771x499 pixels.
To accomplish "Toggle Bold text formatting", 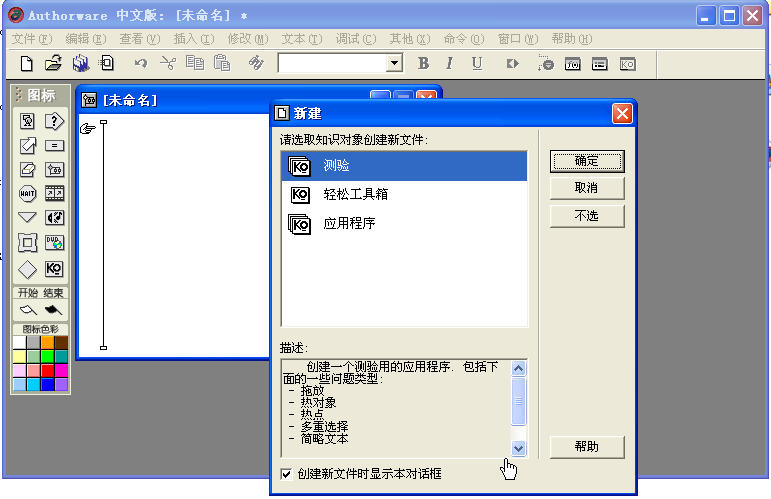I will click(423, 63).
